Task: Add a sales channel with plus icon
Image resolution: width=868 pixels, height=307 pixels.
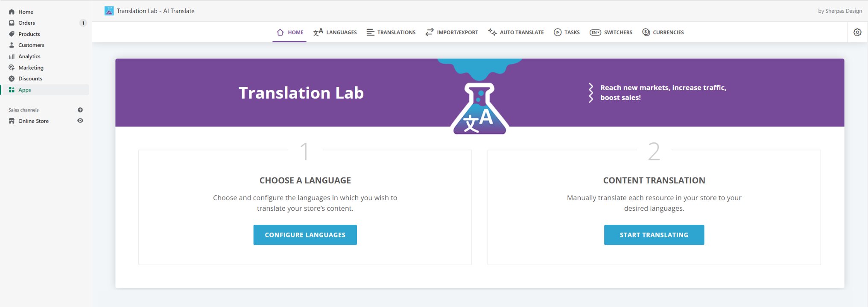Action: click(x=80, y=110)
